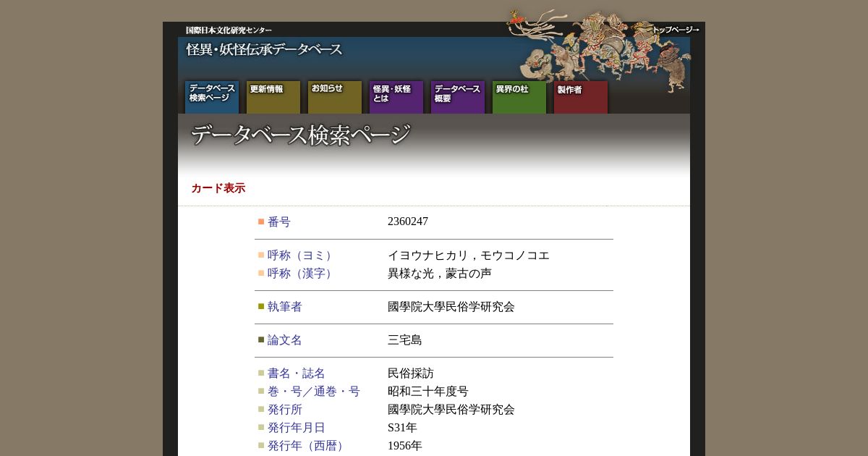
Task: Select the text イヨウナヒカリ，モウコノコエ
Action: (469, 256)
